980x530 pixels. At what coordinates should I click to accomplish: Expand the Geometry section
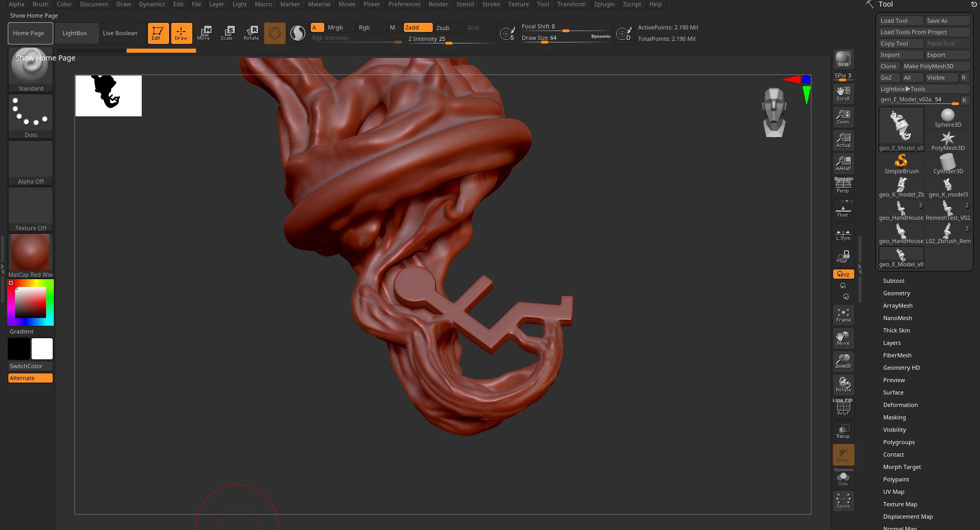(x=896, y=293)
